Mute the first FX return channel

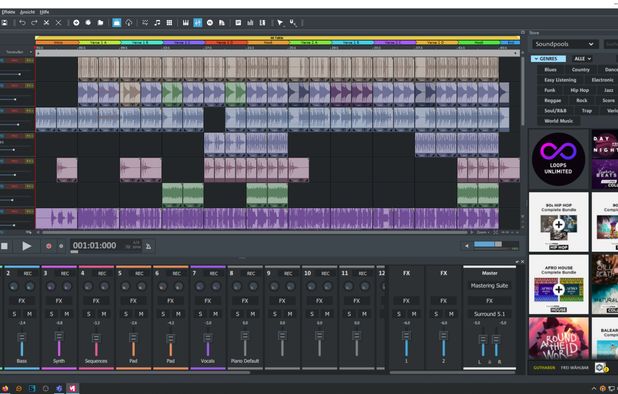tap(414, 314)
